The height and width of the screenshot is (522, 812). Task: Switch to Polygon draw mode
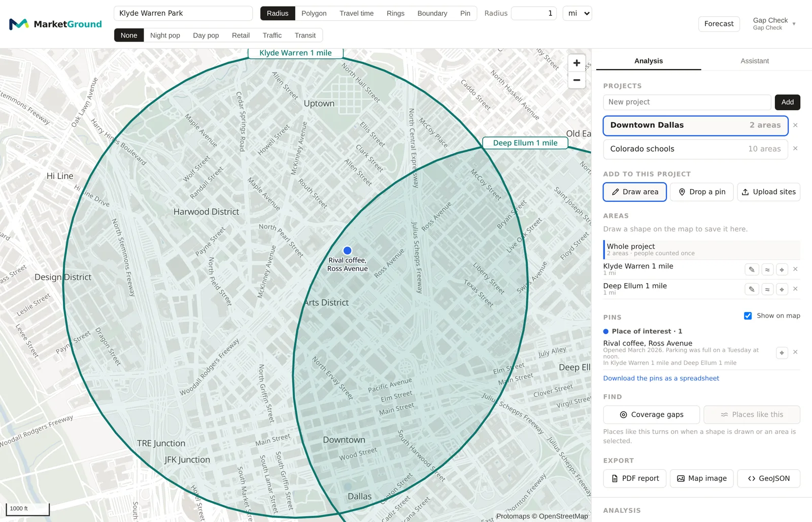pos(314,13)
